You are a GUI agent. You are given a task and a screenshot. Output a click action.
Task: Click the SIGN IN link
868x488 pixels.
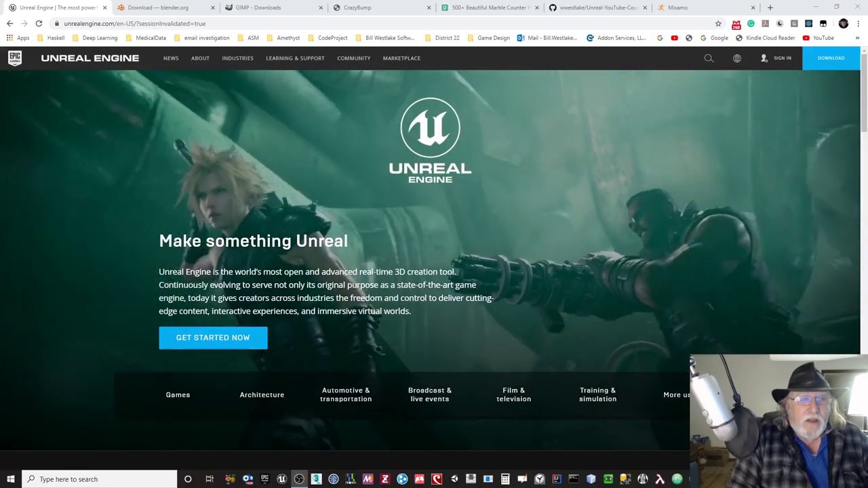click(776, 58)
